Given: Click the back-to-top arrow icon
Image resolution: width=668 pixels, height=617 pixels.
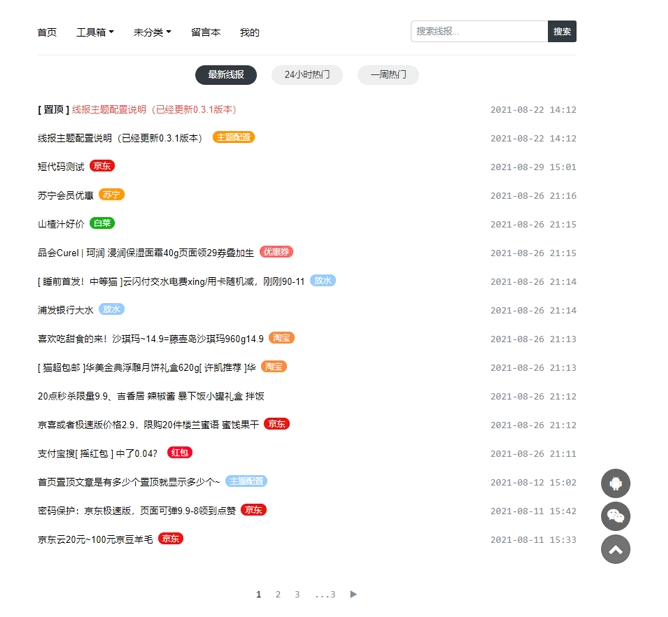Looking at the screenshot, I should pyautogui.click(x=615, y=549).
